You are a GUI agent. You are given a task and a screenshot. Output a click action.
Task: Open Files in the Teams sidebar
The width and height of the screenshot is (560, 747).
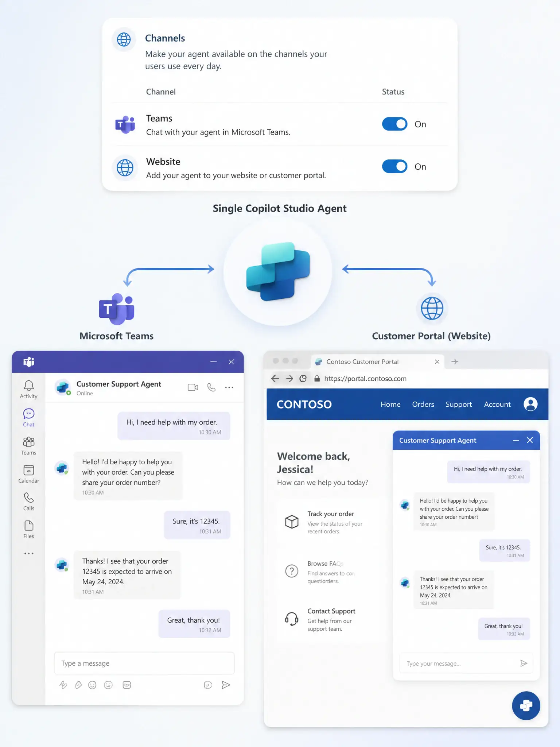(29, 530)
